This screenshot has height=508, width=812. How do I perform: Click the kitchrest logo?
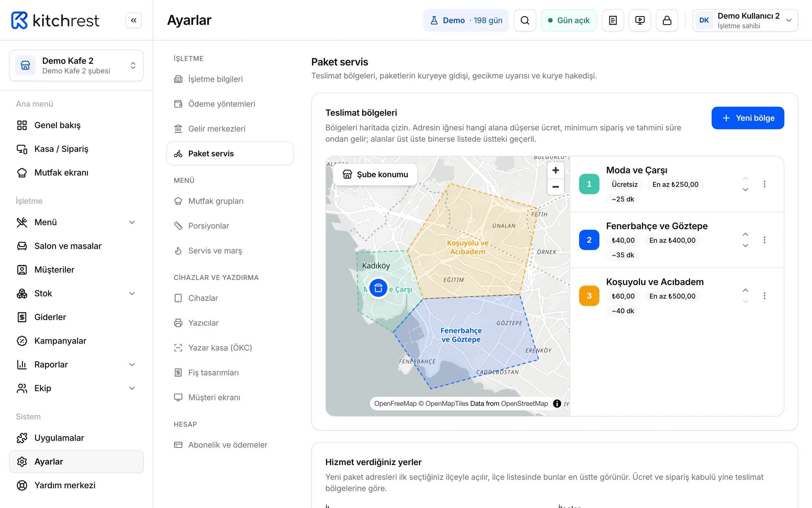coord(55,21)
